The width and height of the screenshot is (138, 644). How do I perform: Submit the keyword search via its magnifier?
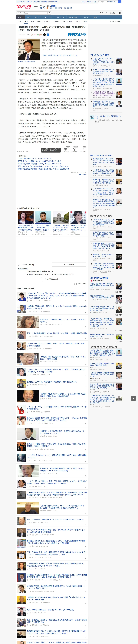tap(49, 13)
